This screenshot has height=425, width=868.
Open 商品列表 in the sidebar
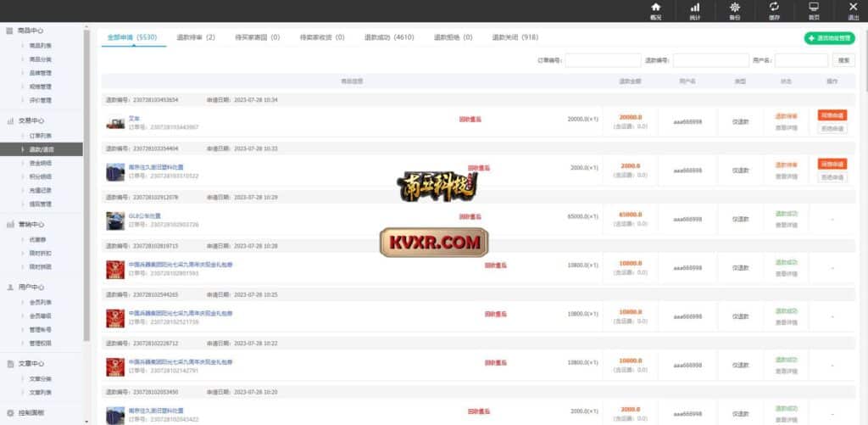(x=40, y=46)
